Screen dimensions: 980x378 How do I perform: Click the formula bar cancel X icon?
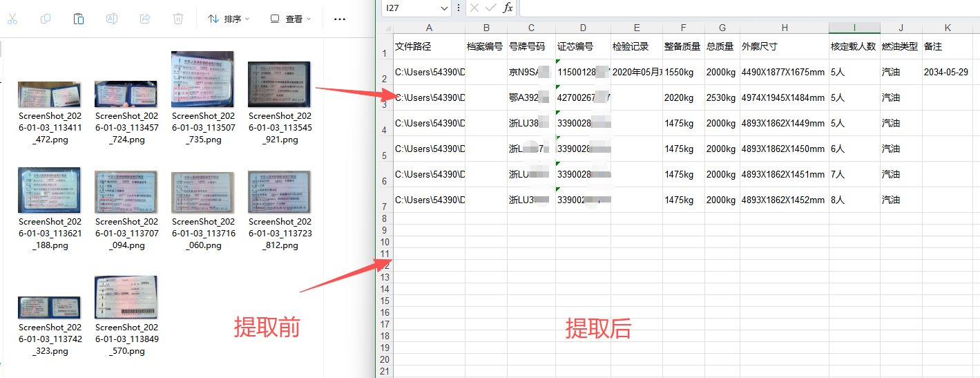point(474,8)
